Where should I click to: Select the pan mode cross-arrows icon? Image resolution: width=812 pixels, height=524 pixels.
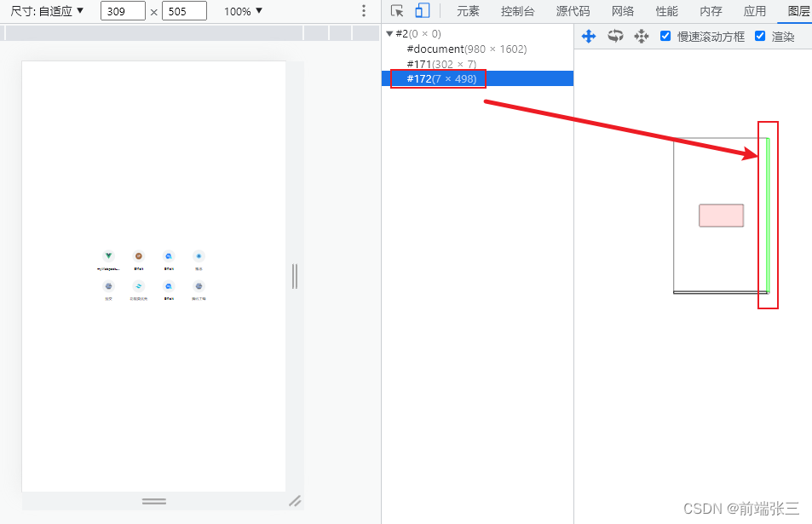coord(589,37)
